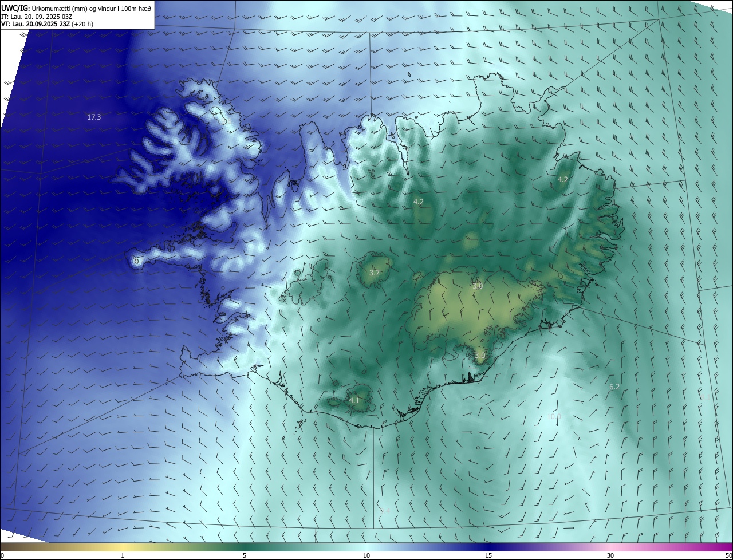The height and width of the screenshot is (560, 733).
Task: Click the 4.2 value in north-central Iceland
Action: (419, 202)
